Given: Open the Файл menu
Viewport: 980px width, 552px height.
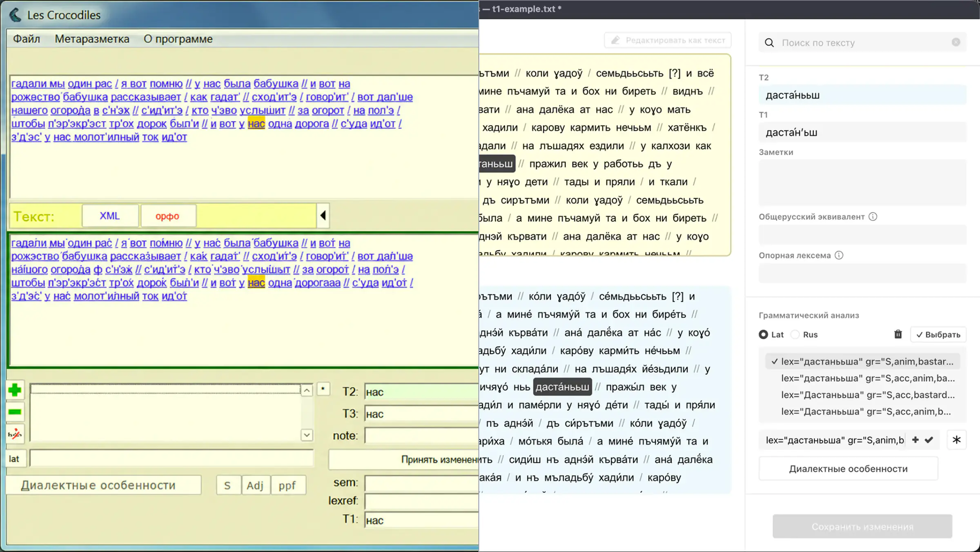Looking at the screenshot, I should (x=27, y=39).
